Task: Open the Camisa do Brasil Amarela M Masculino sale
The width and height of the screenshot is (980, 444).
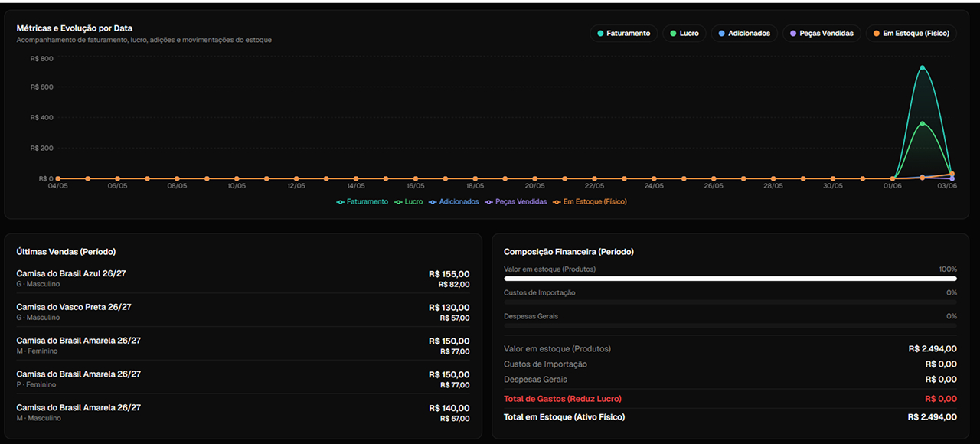Action: pos(243,413)
